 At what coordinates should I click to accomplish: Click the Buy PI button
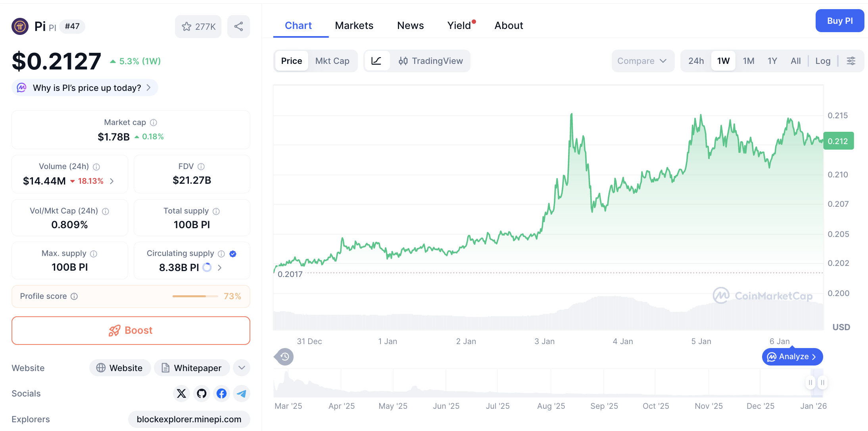(x=840, y=21)
